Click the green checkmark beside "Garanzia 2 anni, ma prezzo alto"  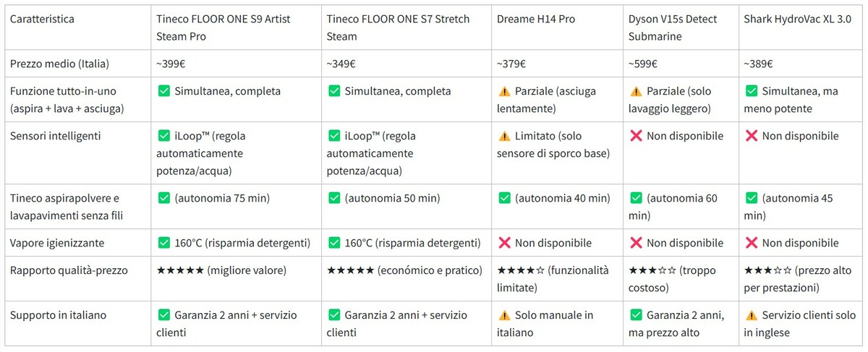tap(636, 315)
